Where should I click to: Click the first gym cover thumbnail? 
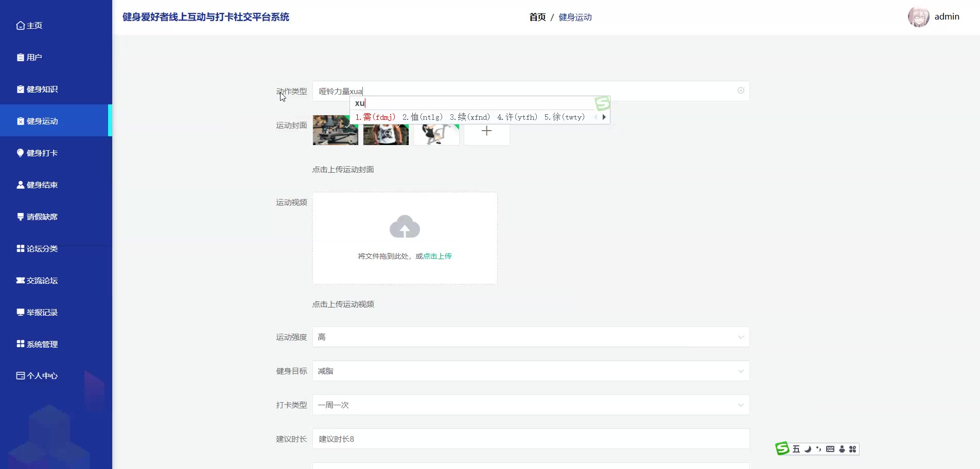coord(336,130)
